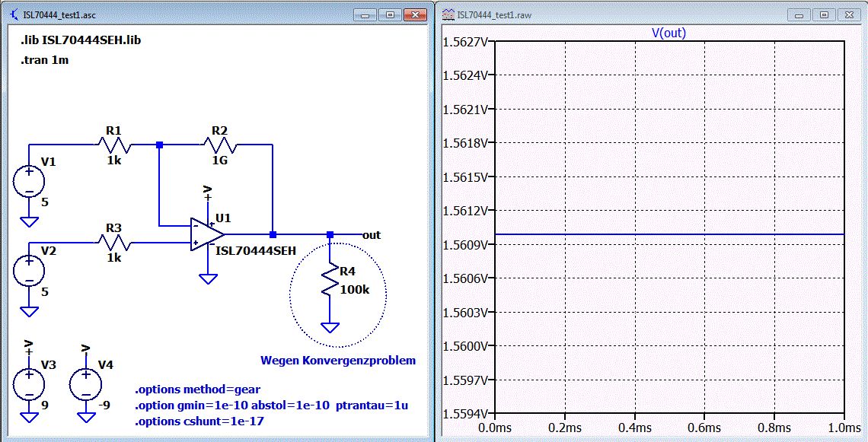This screenshot has height=442, width=868.
Task: Click the .option gmin=1e-10 directive line
Action: pyautogui.click(x=271, y=405)
